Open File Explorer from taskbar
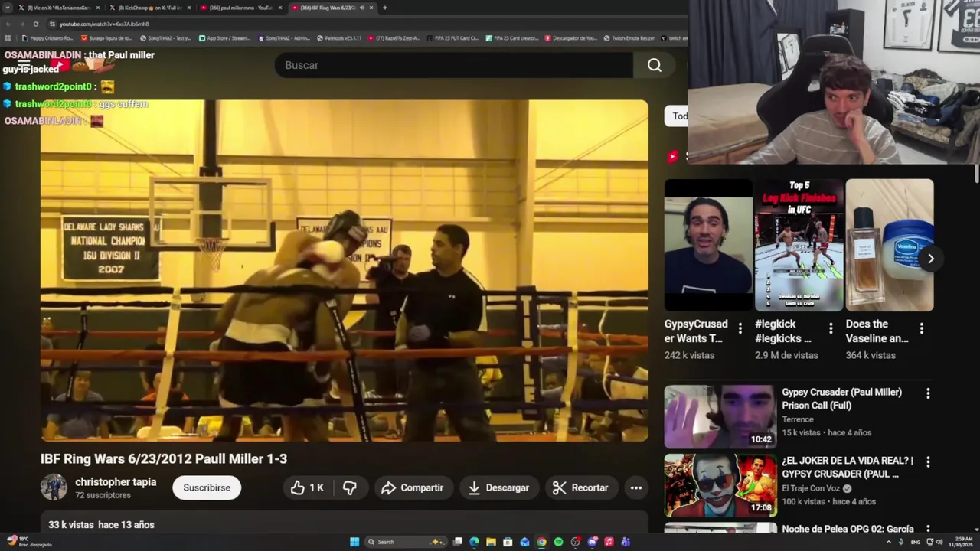The image size is (980, 551). coord(491,542)
